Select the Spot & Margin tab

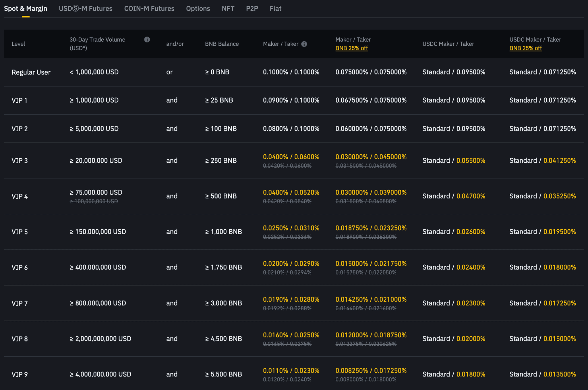(x=26, y=9)
